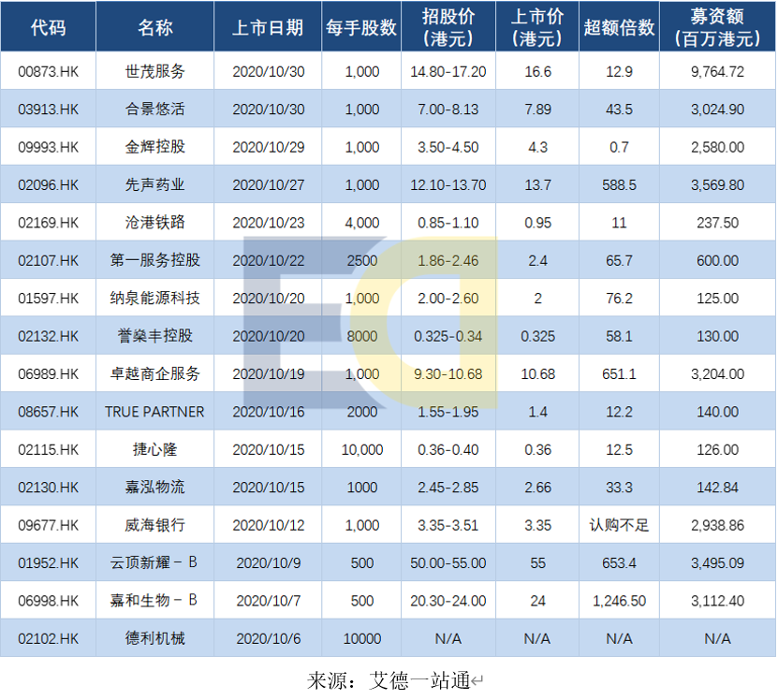Click oversubscription value 653.4

[x=619, y=563]
